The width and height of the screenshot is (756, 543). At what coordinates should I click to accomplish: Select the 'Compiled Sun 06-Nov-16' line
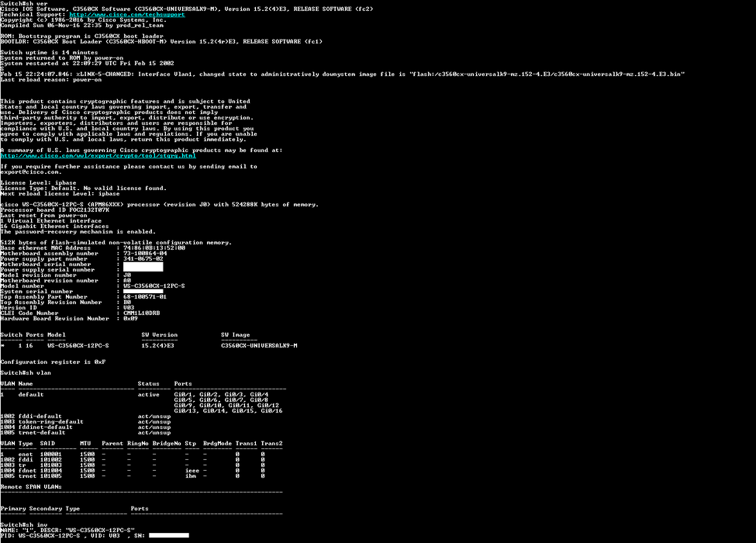(x=82, y=25)
